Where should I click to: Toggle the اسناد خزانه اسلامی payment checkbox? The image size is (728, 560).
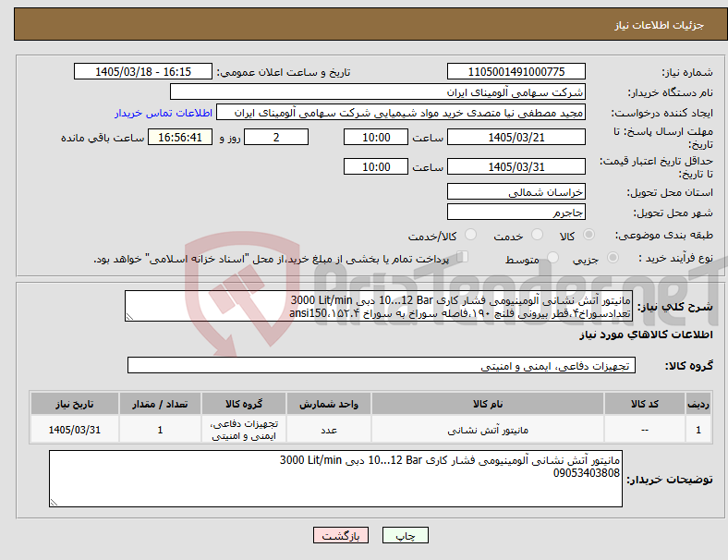[x=462, y=256]
